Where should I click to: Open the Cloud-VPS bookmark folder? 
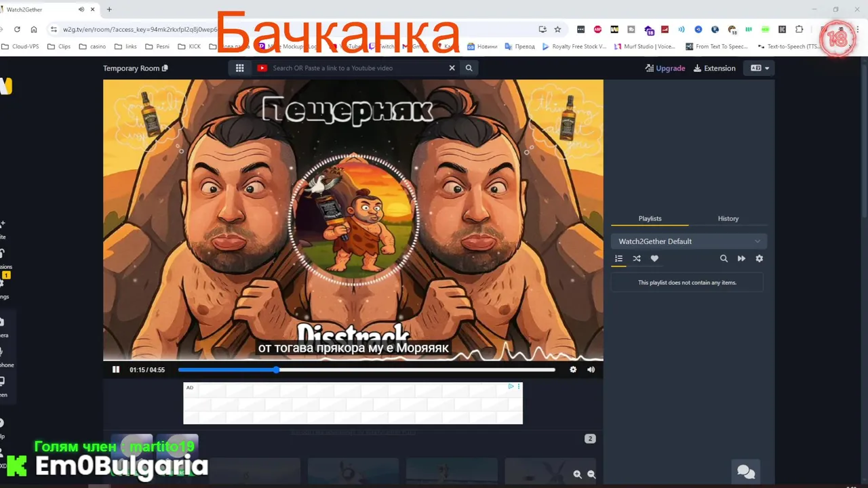coord(21,47)
